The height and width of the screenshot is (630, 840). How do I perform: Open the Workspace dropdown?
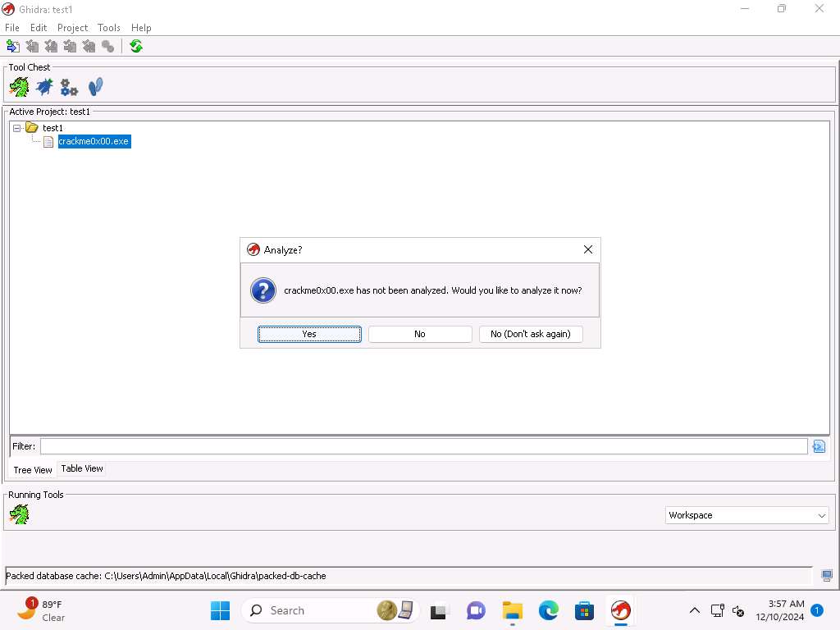point(746,515)
